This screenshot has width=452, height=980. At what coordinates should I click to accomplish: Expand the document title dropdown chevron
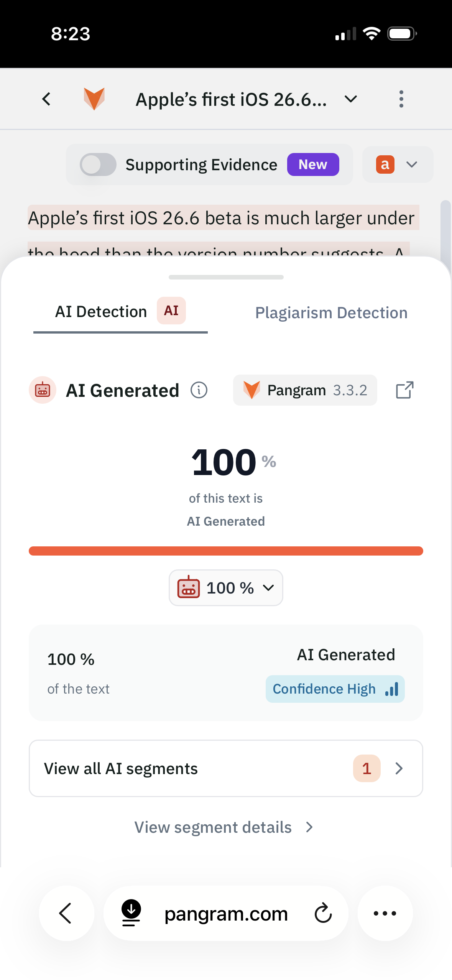point(350,99)
